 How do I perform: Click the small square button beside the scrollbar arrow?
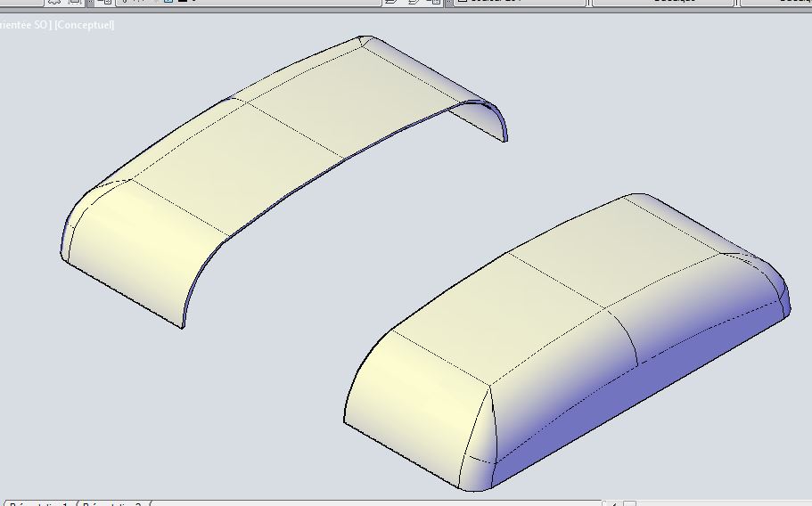630,503
